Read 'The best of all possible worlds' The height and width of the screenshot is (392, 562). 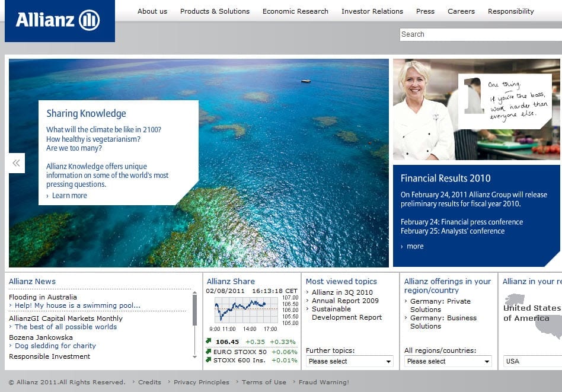(x=66, y=327)
